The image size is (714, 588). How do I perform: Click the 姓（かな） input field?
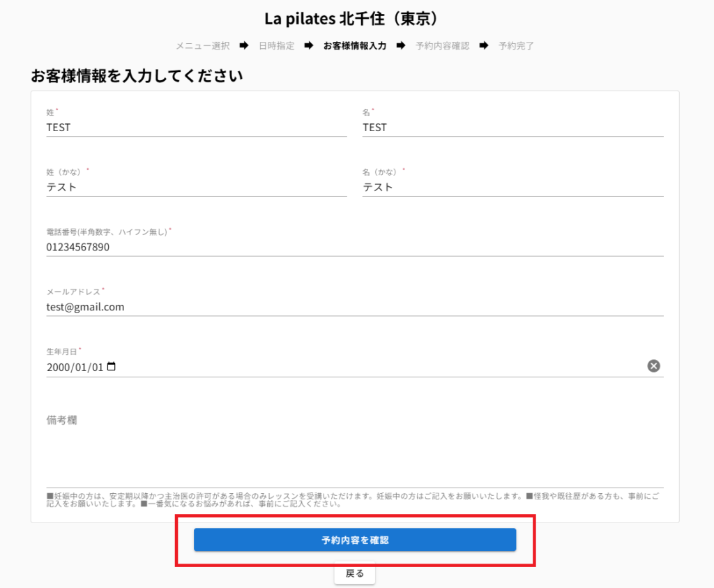(x=196, y=187)
